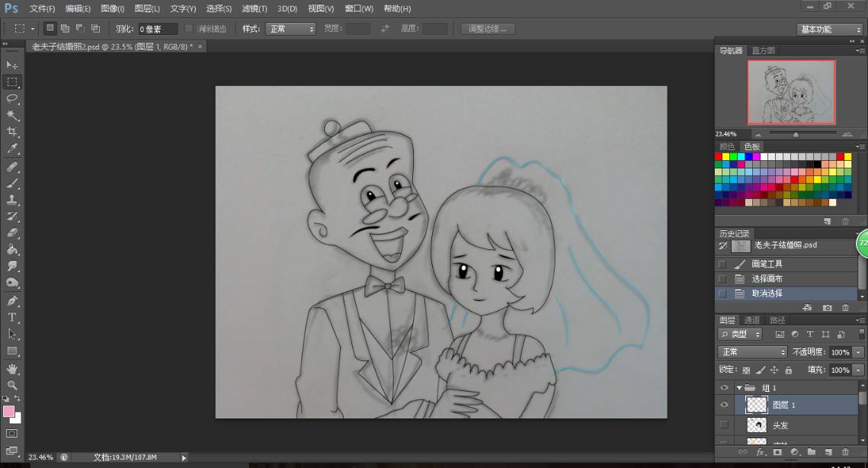Select the Clone Stamp tool

tap(11, 200)
